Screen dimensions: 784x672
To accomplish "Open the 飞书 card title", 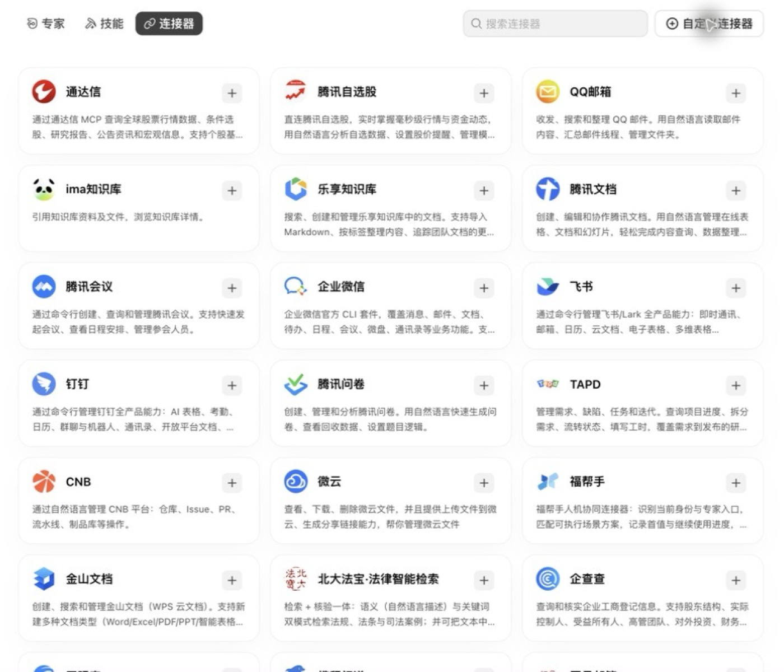I will [x=581, y=287].
